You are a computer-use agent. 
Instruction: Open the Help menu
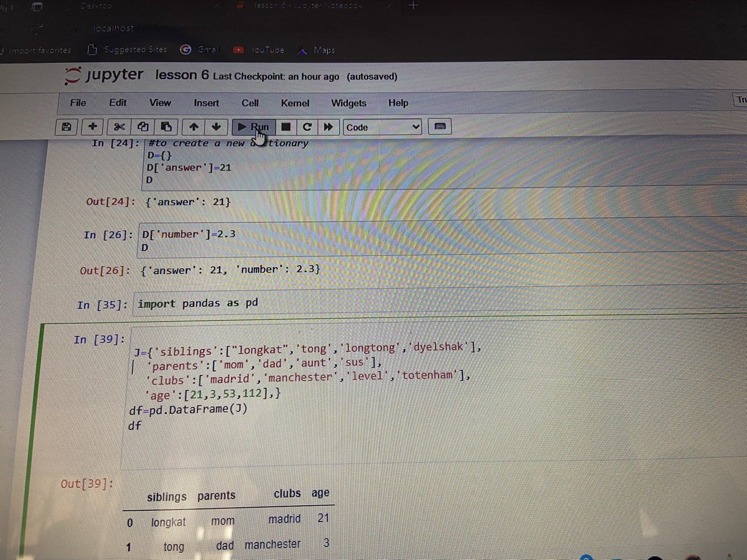[x=398, y=103]
